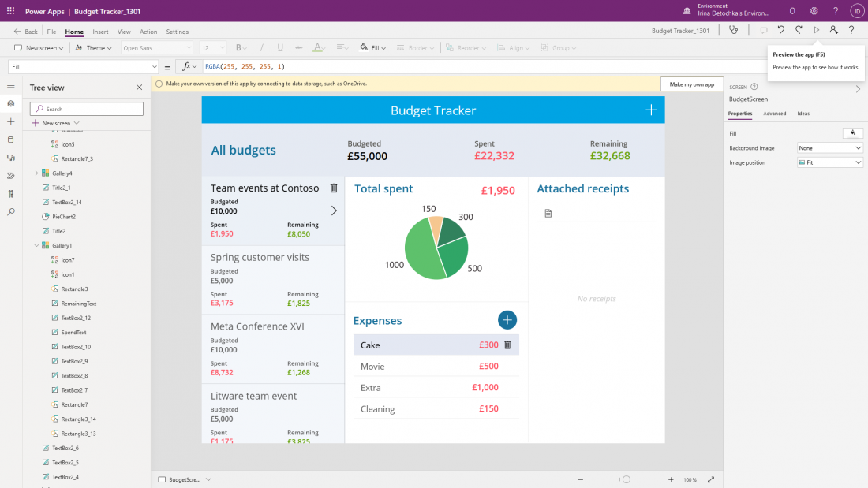Switch to the Advanced properties tab
Screen dimensions: 868x488
(774, 114)
